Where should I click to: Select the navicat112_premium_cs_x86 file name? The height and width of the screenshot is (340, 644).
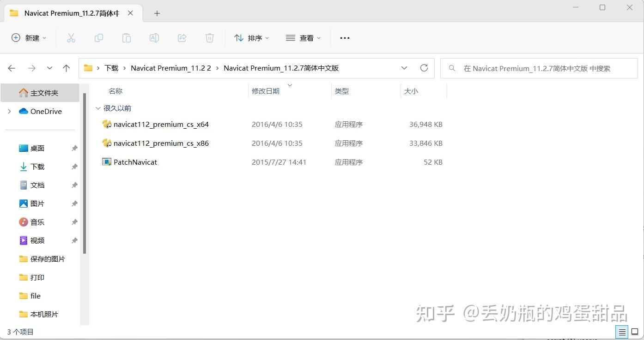(161, 143)
